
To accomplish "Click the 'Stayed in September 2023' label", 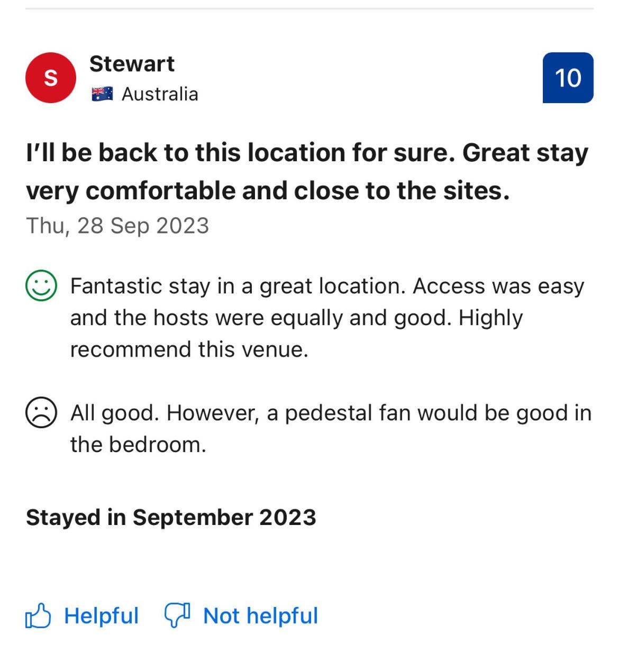I will coord(171,517).
